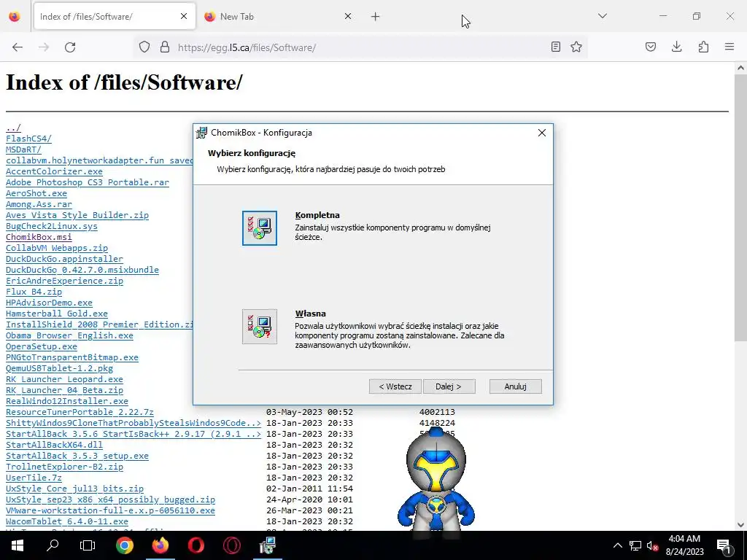This screenshot has width=747, height=560.
Task: Bookmark this page with the star
Action: point(576,47)
